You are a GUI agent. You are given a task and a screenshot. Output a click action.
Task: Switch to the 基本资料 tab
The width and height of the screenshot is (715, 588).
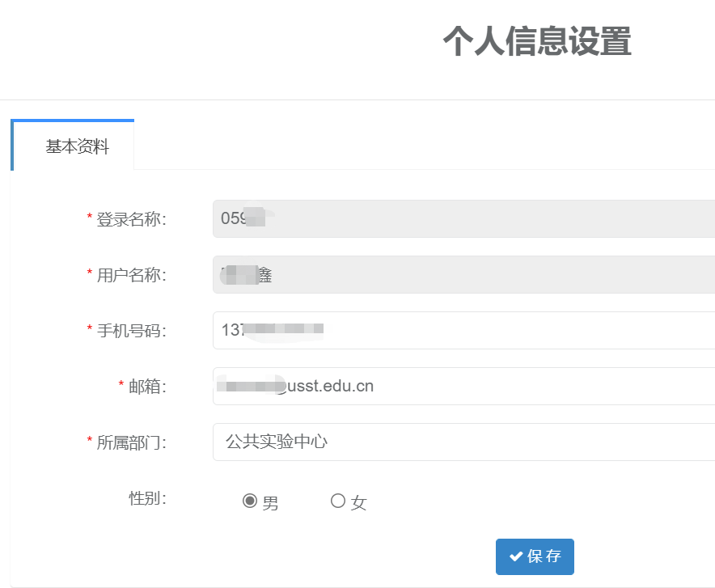[77, 146]
